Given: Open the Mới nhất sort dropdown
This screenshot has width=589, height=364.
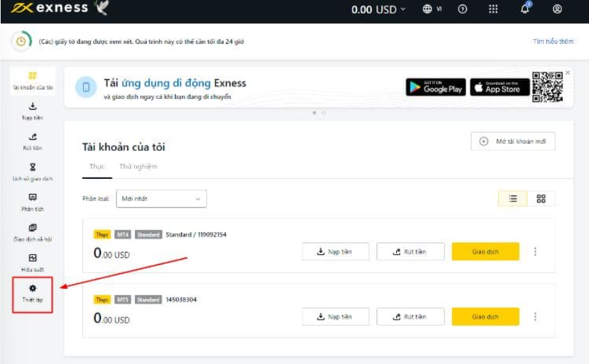Looking at the screenshot, I should point(161,199).
